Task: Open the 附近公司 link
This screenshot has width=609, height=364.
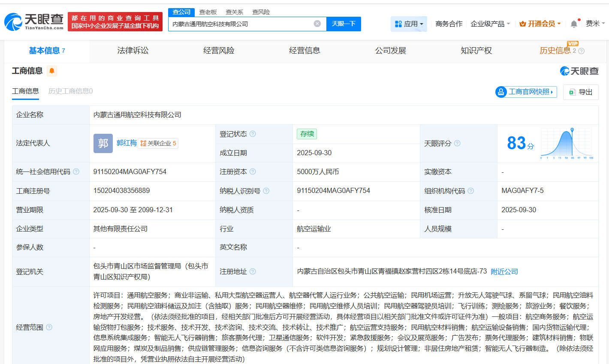Action: 504,271
